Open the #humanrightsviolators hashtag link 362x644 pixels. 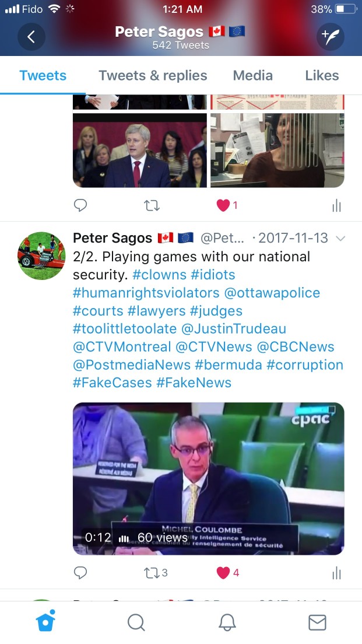[x=146, y=293]
